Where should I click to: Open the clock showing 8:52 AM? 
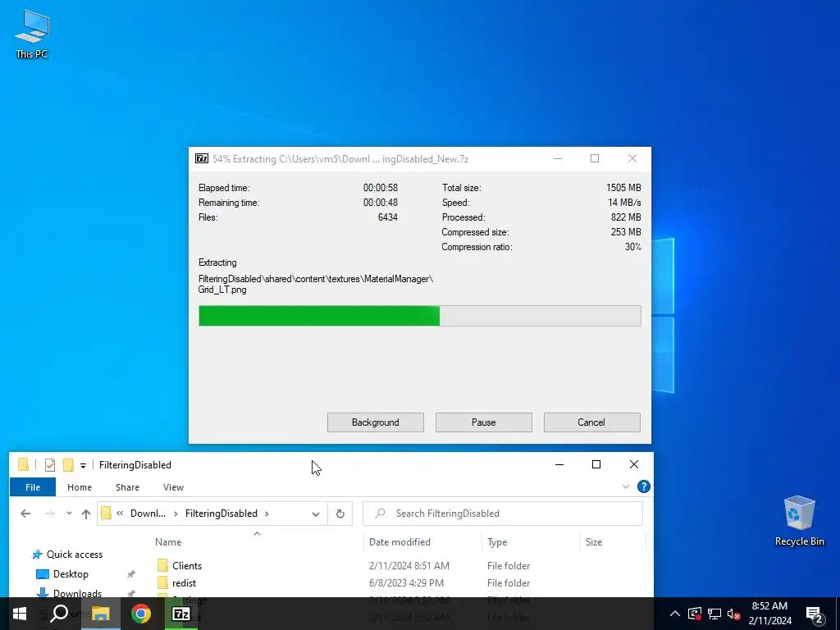769,614
